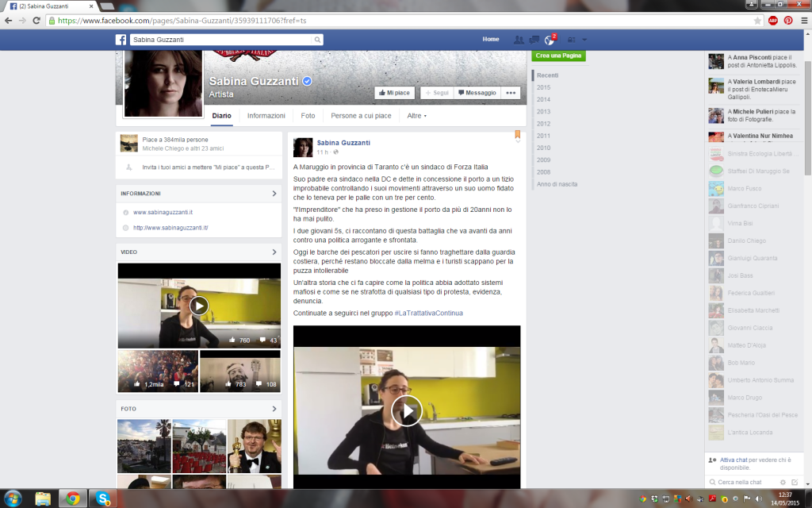
Task: Switch to the Informazioni tab
Action: (x=266, y=116)
